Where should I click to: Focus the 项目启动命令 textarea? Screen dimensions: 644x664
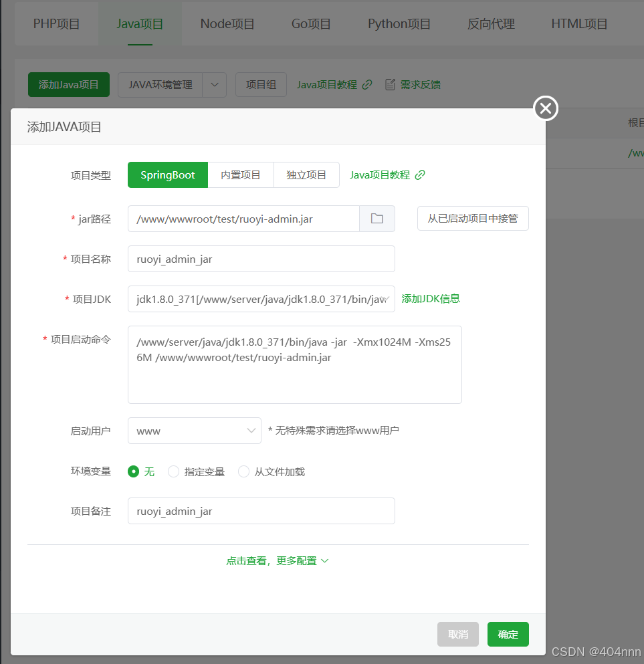295,364
